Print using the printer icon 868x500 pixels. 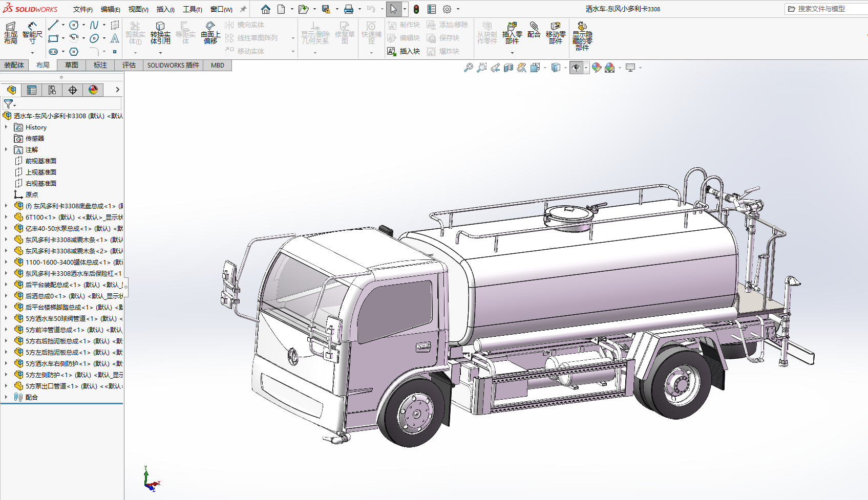[x=349, y=9]
